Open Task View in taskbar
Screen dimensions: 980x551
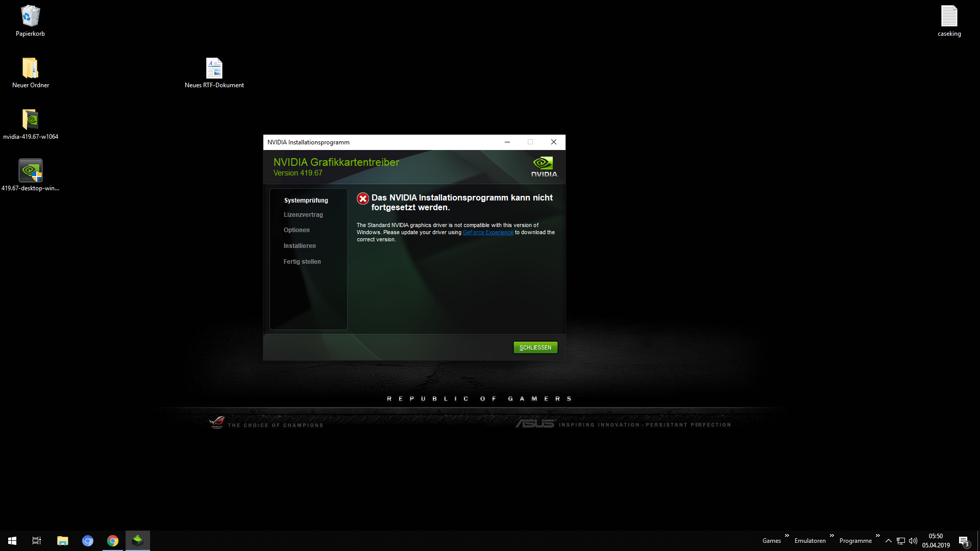pos(37,541)
